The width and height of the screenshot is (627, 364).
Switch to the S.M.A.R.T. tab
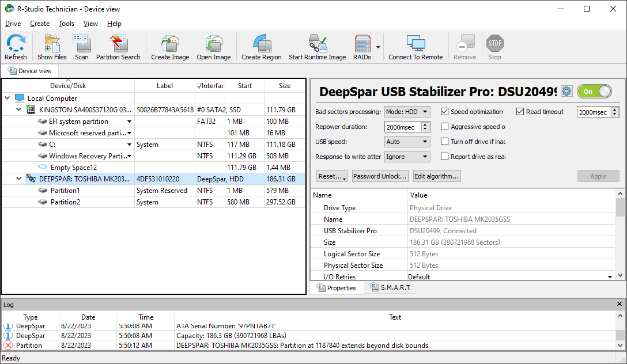pos(391,287)
